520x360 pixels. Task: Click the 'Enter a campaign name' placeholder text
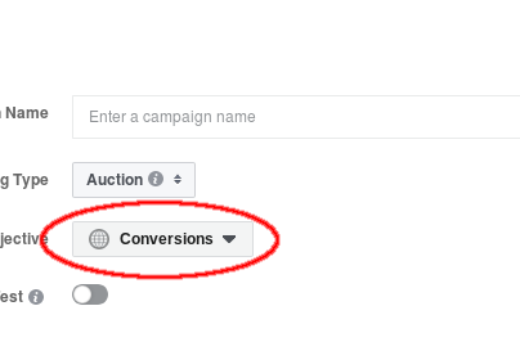[172, 117]
